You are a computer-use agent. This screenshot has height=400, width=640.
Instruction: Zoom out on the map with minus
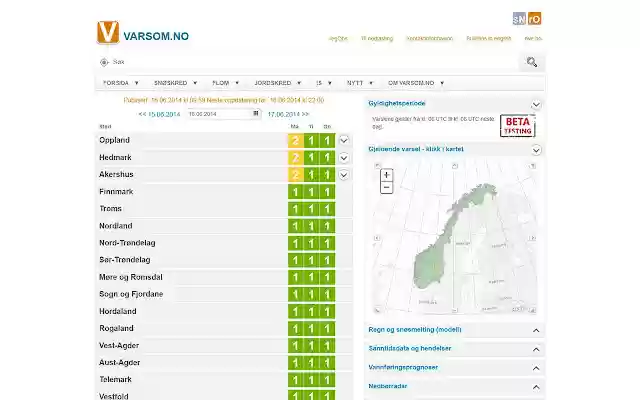[387, 187]
